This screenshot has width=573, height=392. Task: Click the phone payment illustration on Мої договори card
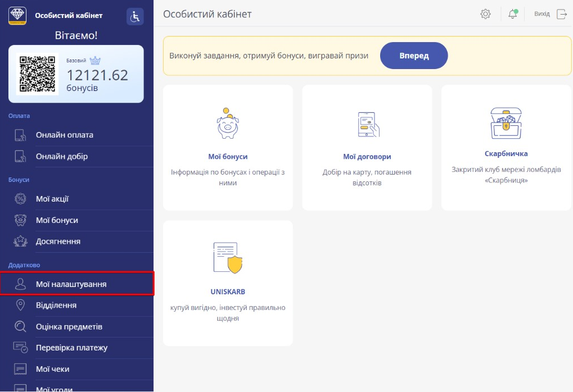coord(368,125)
